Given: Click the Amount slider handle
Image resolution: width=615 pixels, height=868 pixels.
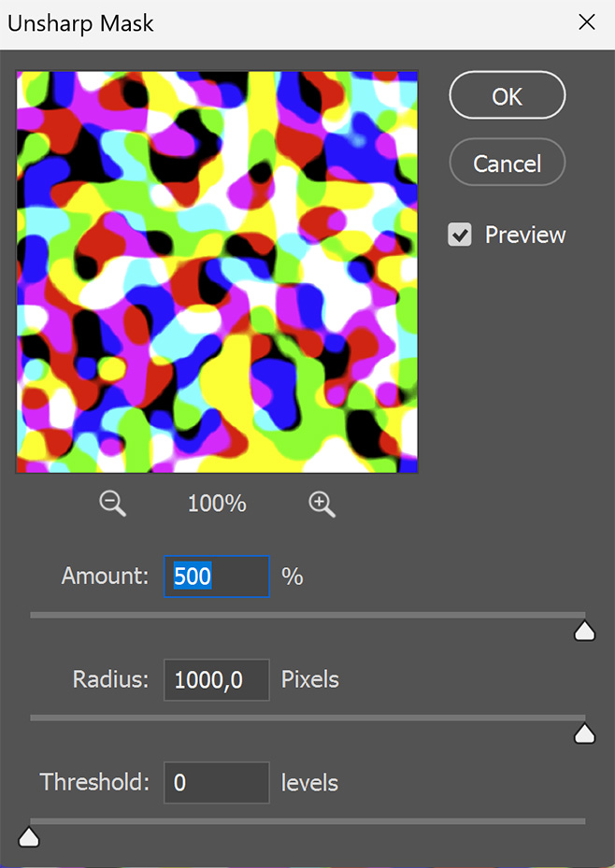Looking at the screenshot, I should click(584, 631).
